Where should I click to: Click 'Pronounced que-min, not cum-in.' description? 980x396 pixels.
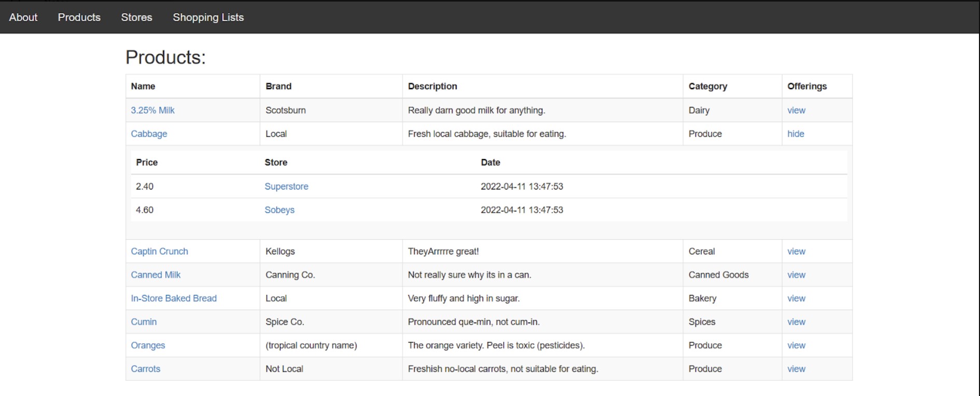pos(474,322)
